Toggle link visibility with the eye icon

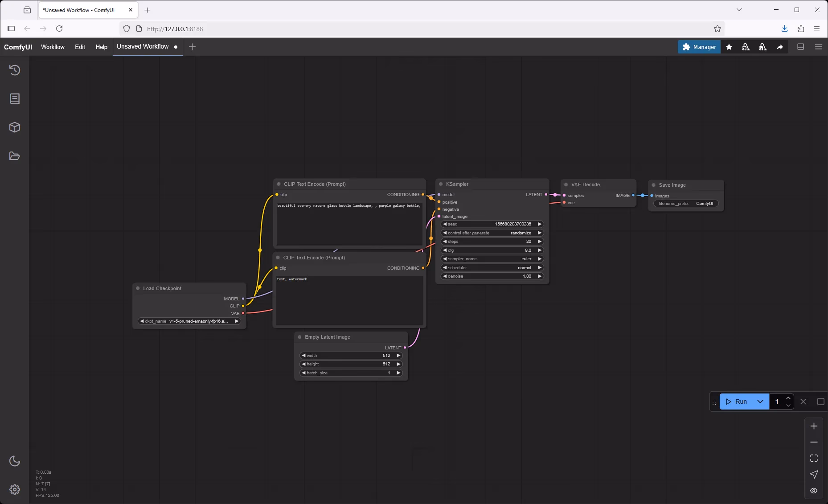click(813, 491)
